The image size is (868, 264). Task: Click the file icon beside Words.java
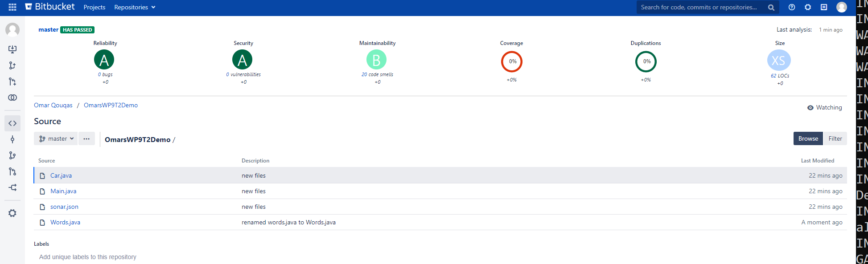click(x=42, y=223)
